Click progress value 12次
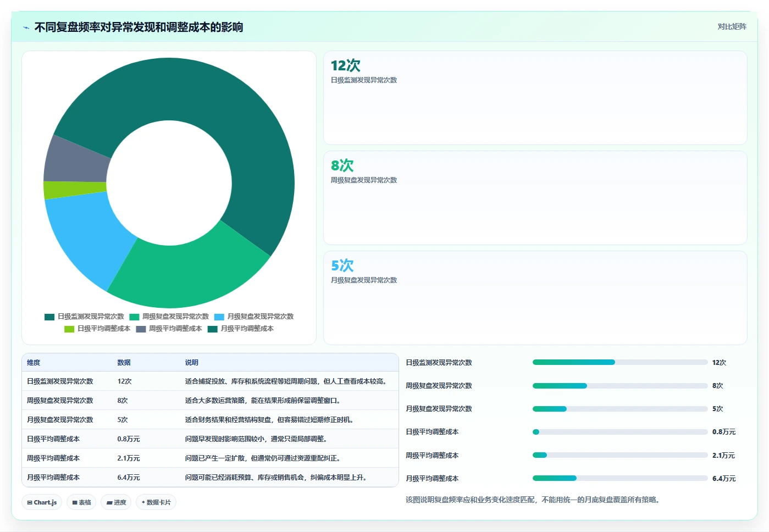The height and width of the screenshot is (532, 769). (719, 363)
